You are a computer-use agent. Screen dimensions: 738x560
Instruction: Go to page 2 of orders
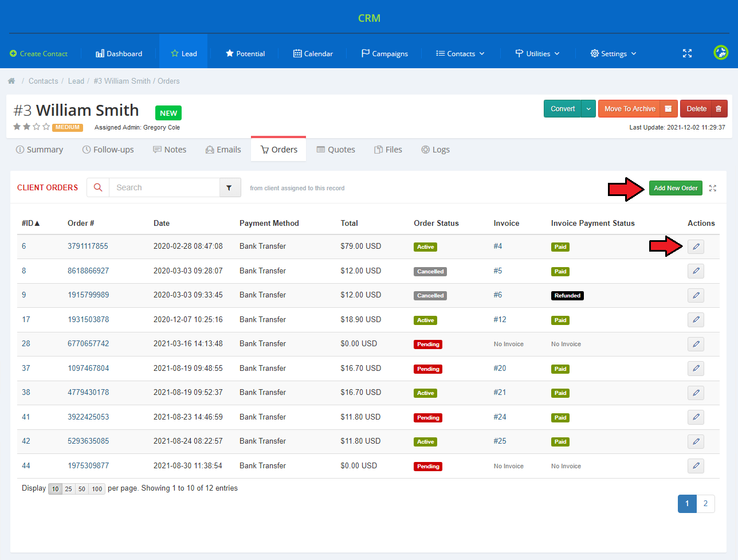pyautogui.click(x=705, y=504)
